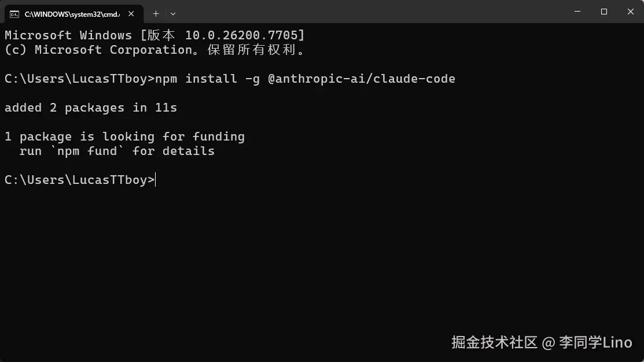The image size is (644, 362).
Task: Click the Microsoft Corporation copyright line
Action: [154, 50]
